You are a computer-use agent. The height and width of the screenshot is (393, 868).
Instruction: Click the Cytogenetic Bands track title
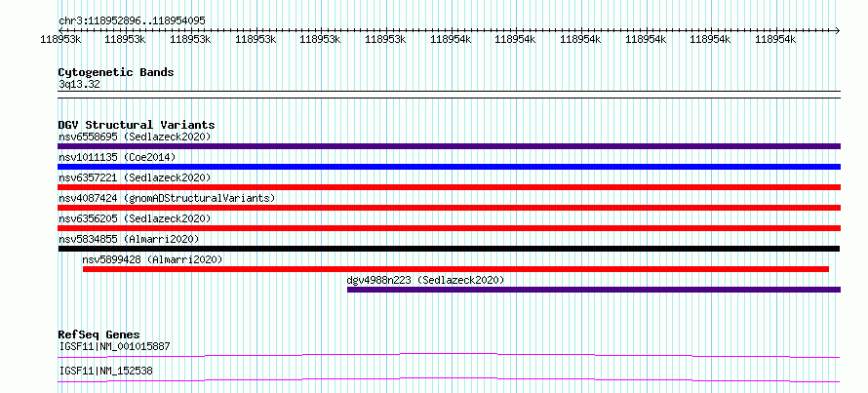click(x=116, y=72)
